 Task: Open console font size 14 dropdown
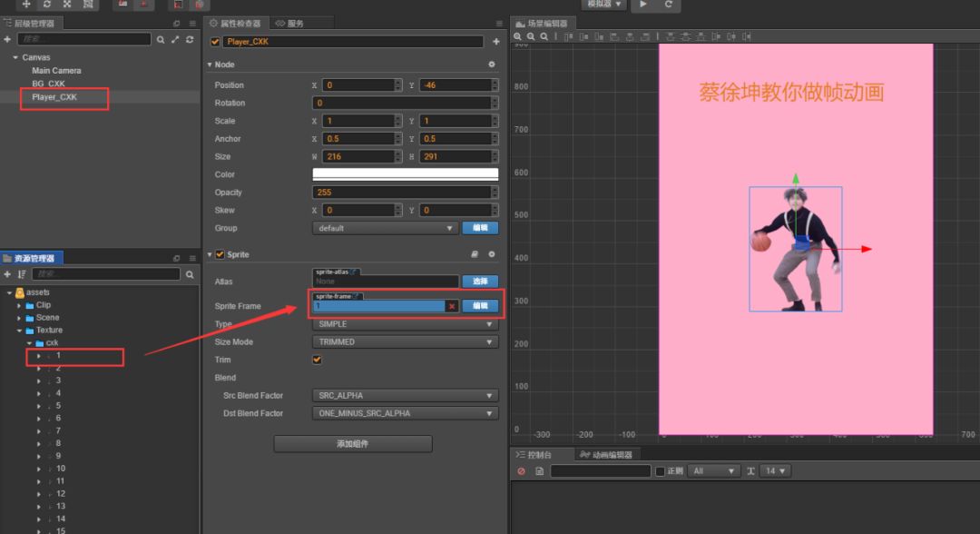pos(776,470)
